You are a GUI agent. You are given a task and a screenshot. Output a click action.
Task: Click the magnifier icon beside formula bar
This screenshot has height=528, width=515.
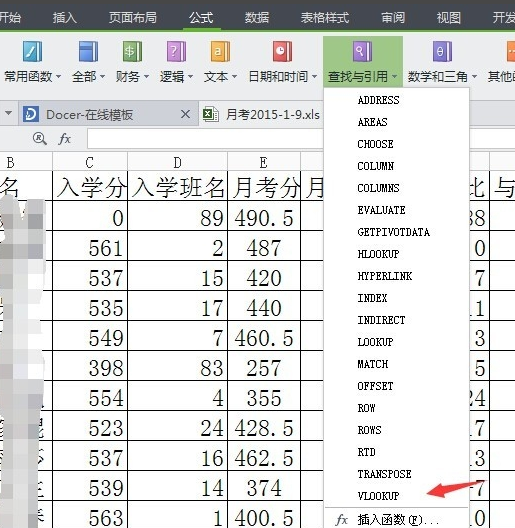(x=40, y=138)
